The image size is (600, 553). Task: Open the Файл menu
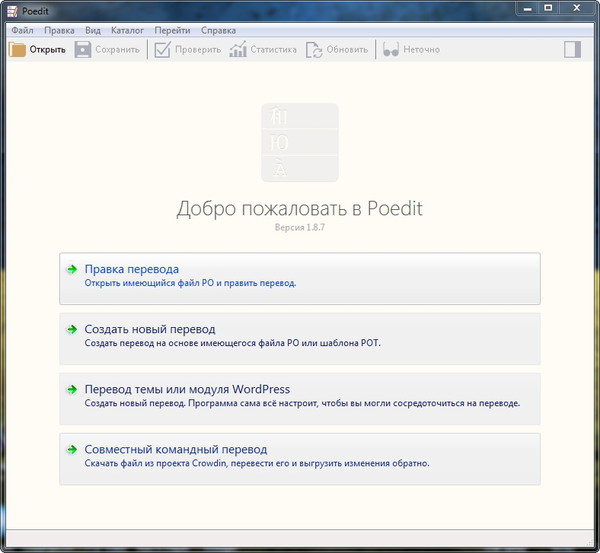pyautogui.click(x=22, y=30)
